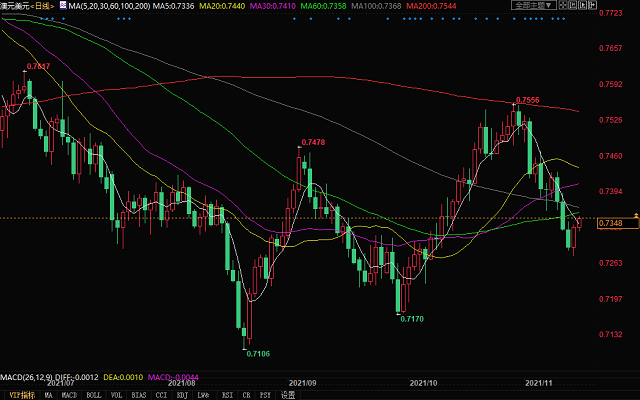The height and width of the screenshot is (400, 640).
Task: Switch to the MACD indicator tab
Action: [x=70, y=394]
